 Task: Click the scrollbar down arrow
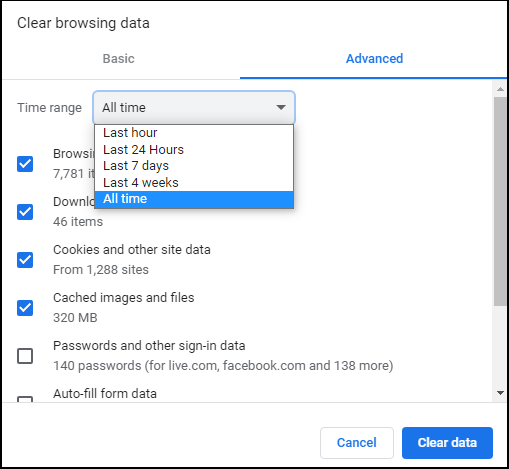pyautogui.click(x=500, y=393)
